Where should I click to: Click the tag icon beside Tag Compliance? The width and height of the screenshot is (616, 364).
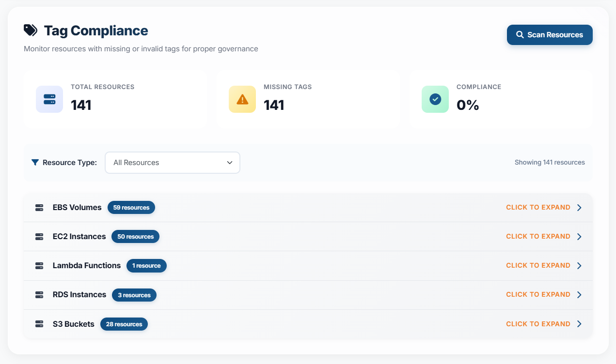click(31, 30)
